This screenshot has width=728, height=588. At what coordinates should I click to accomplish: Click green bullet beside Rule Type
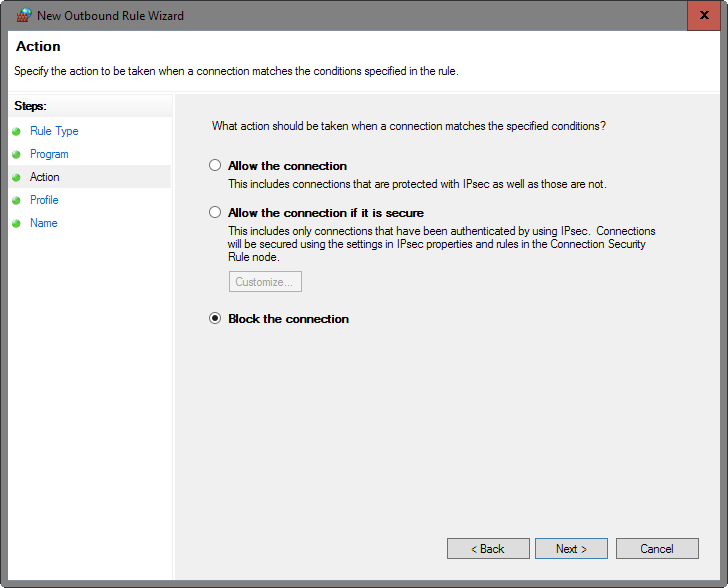click(x=16, y=131)
